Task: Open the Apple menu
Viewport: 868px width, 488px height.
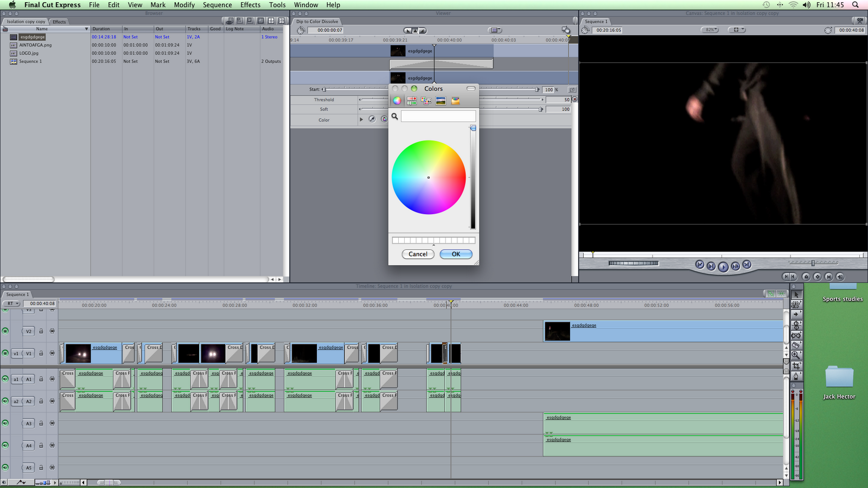Action: coord(12,5)
